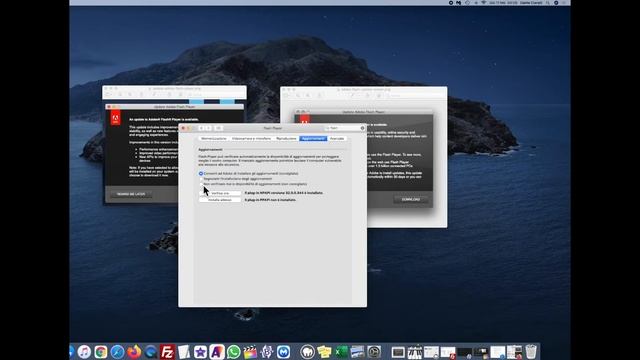Open the Memorizzazione tab
Image resolution: width=640 pixels, height=360 pixels.
pos(214,139)
